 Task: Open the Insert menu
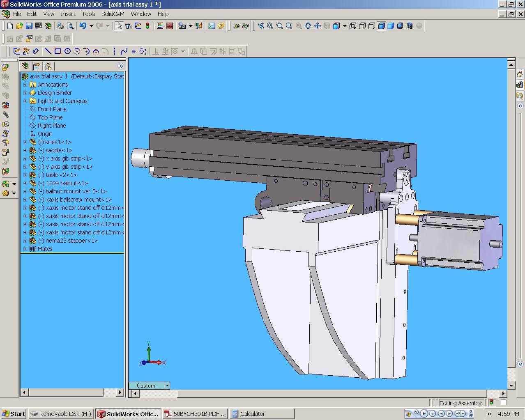coord(68,14)
